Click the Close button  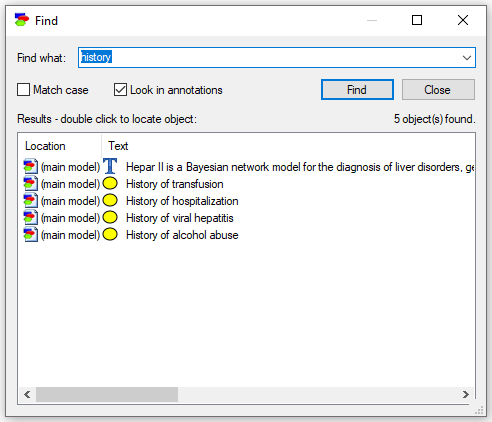click(x=438, y=90)
